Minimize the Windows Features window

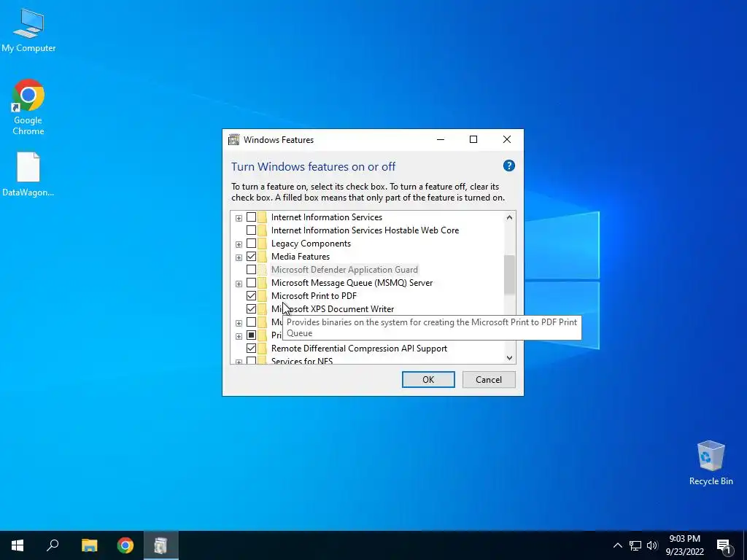441,139
